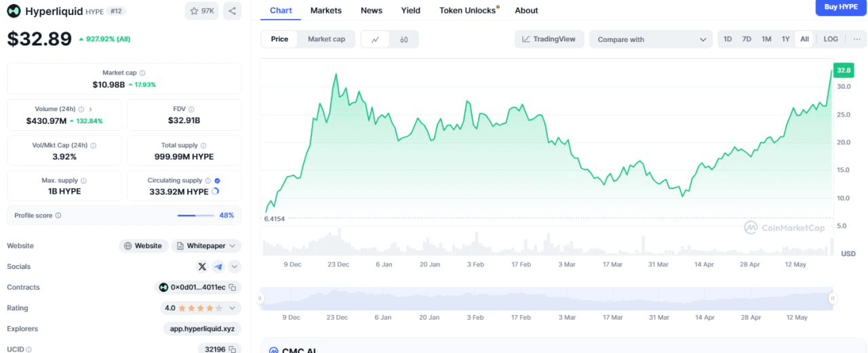The width and height of the screenshot is (868, 353).
Task: Set chart range to 1M
Action: point(766,39)
